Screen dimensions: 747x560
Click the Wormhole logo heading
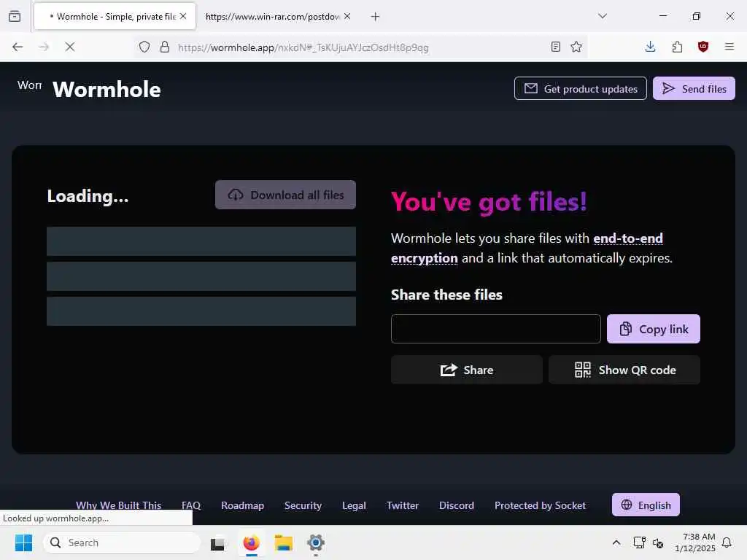click(107, 89)
